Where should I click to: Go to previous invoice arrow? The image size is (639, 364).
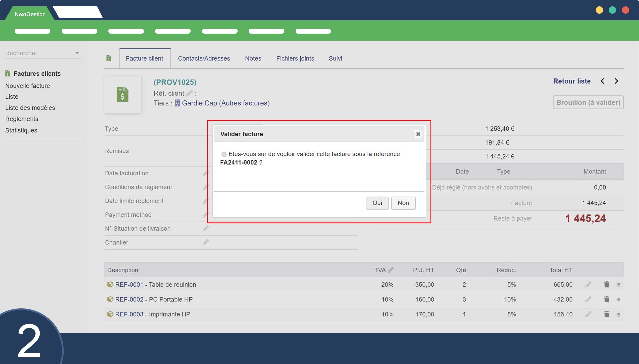click(602, 81)
